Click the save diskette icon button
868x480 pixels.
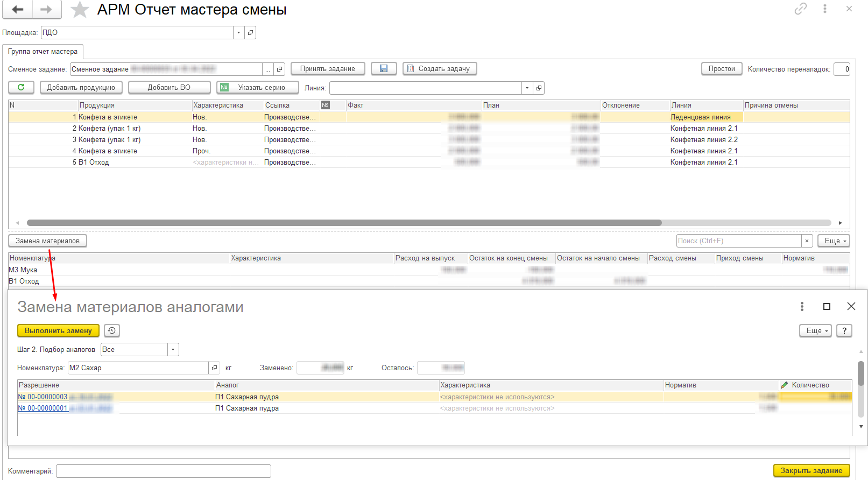coord(384,69)
